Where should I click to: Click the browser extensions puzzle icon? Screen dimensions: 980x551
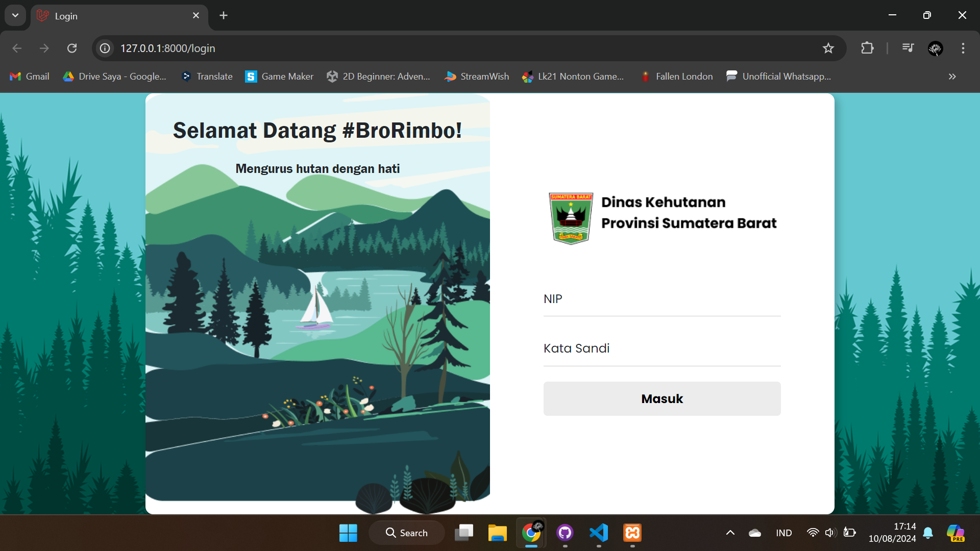[x=868, y=48]
